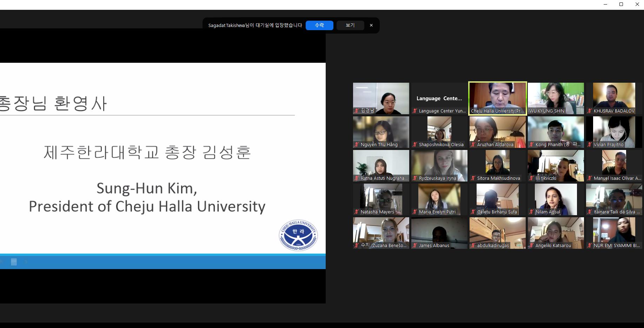
Task: Click muted mic icon beside 김경남
Action: click(357, 111)
